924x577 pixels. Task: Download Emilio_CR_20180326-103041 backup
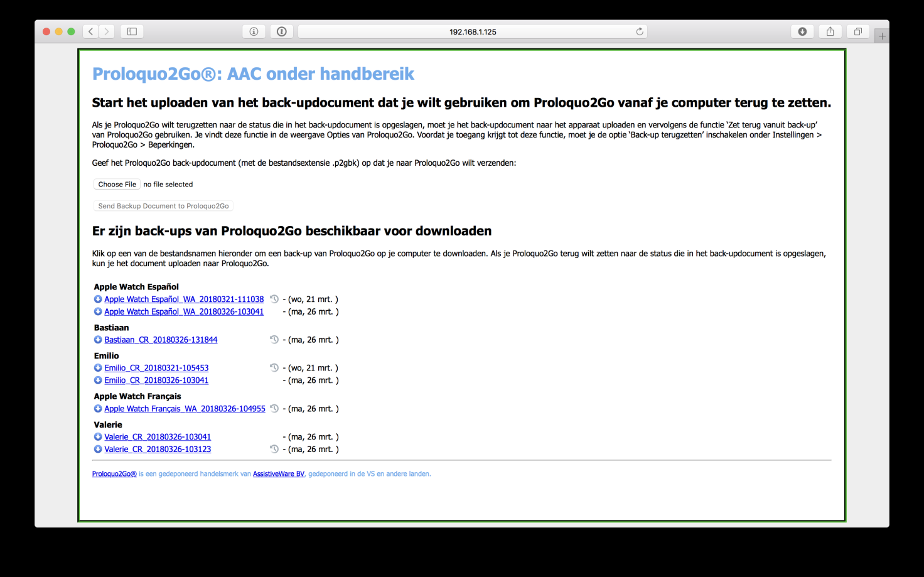click(x=156, y=380)
